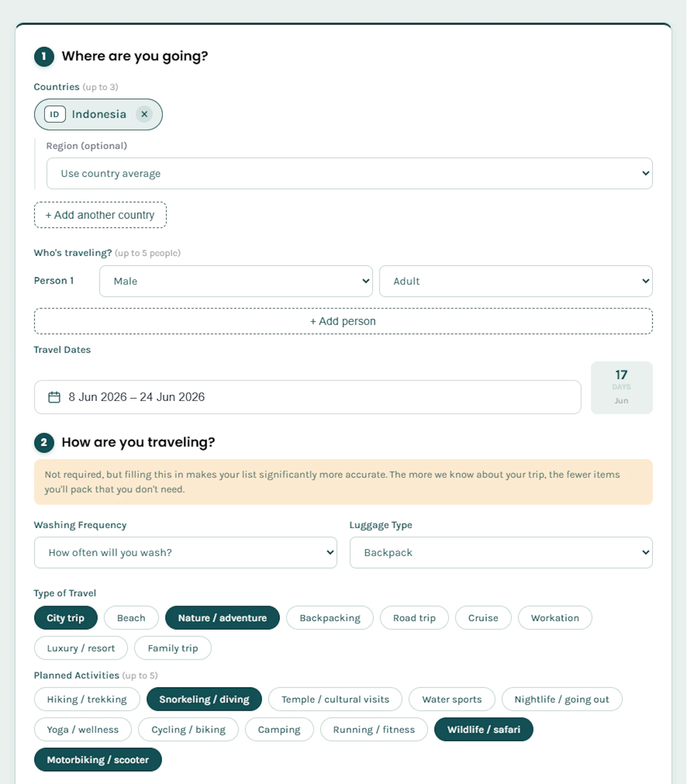Remove Indonesia with the X icon

144,114
